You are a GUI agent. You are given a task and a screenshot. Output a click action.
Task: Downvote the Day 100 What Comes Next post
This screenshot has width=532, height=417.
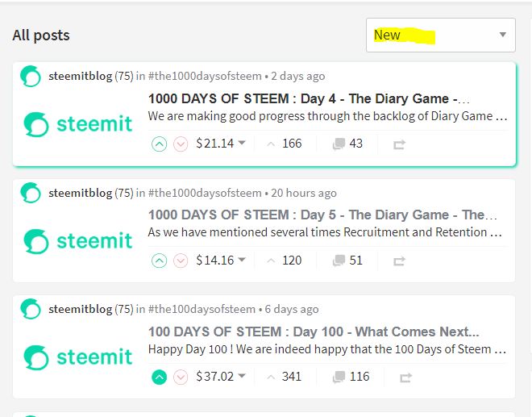pos(181,377)
